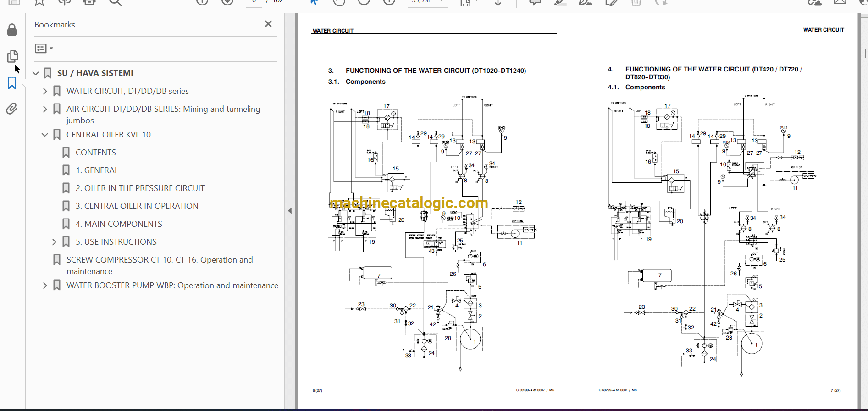
Task: Select the CENTRAL OILER KVL 10 bookmark
Action: [109, 135]
